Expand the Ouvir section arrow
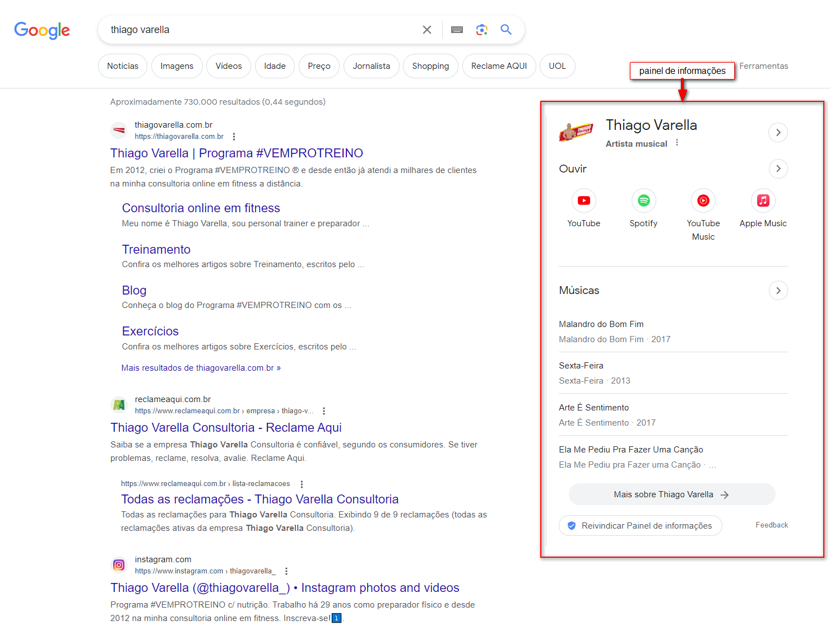 coord(778,169)
